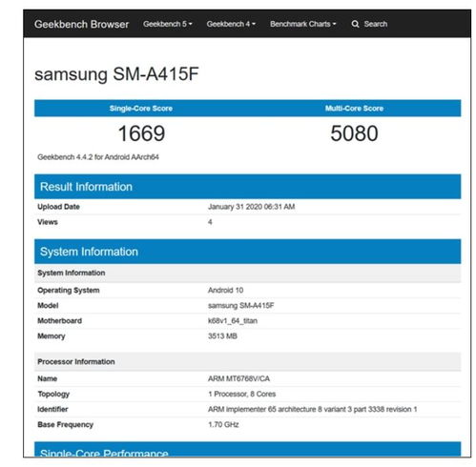The width and height of the screenshot is (476, 467).
Task: Select the Base Frequency value 1.70 GHz
Action: point(223,425)
